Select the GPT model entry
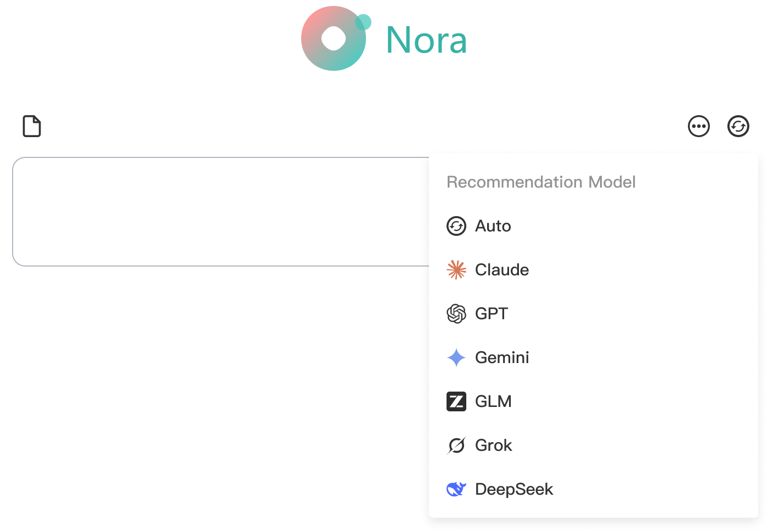This screenshot has height=532, width=768. tap(492, 314)
